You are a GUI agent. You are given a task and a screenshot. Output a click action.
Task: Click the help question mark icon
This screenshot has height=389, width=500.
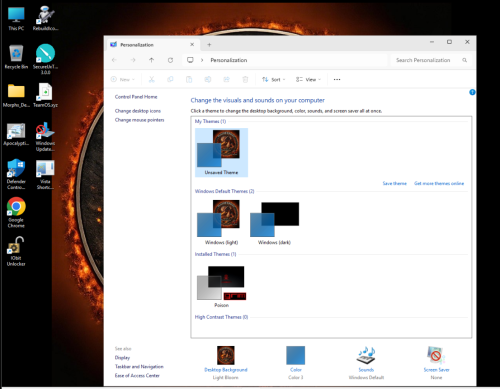[x=472, y=92]
